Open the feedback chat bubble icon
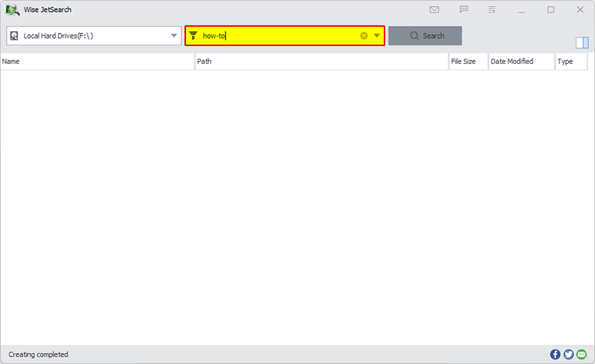The height and width of the screenshot is (364, 595). coord(463,10)
